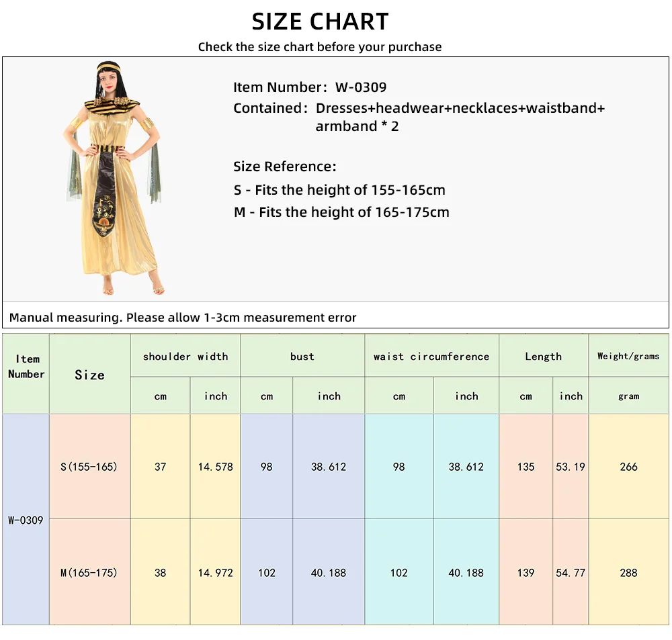Select the M(165-175) size row cell
This screenshot has width=672, height=640.
click(89, 572)
